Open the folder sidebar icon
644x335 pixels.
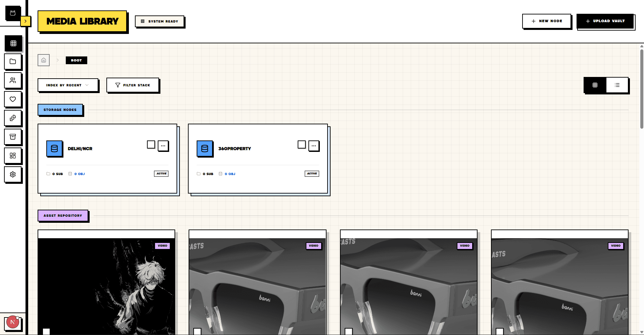[13, 61]
